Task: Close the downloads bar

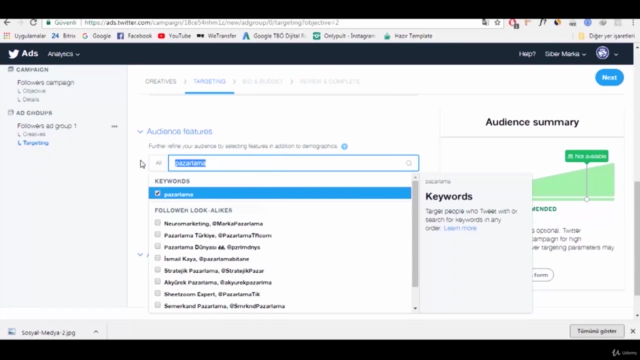Action: [633, 331]
